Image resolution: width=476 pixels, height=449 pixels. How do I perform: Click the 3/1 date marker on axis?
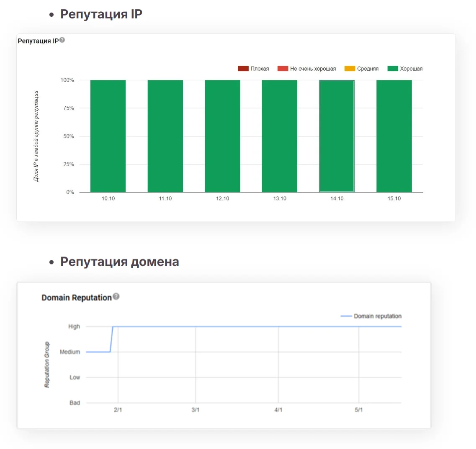pos(196,410)
